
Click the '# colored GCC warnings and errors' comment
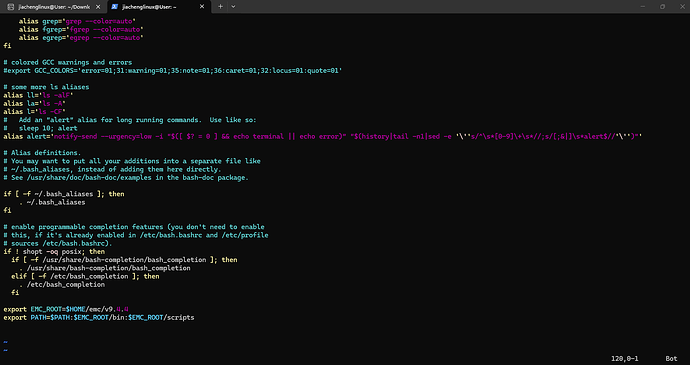click(x=68, y=63)
